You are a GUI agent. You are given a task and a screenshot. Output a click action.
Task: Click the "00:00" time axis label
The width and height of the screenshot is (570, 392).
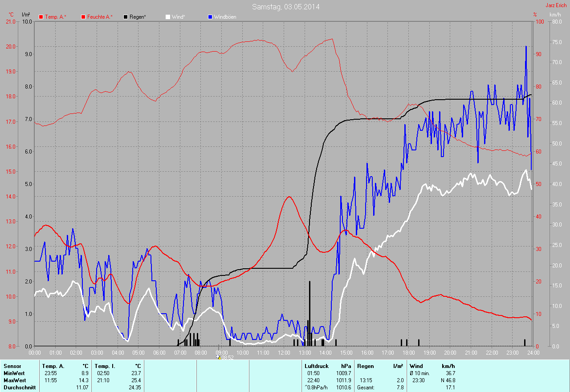pos(35,352)
